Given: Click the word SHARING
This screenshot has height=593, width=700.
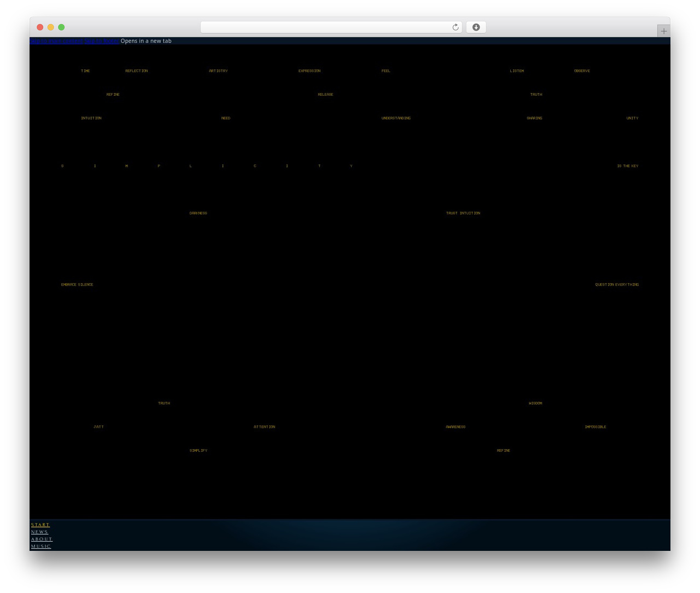Looking at the screenshot, I should click(x=534, y=118).
